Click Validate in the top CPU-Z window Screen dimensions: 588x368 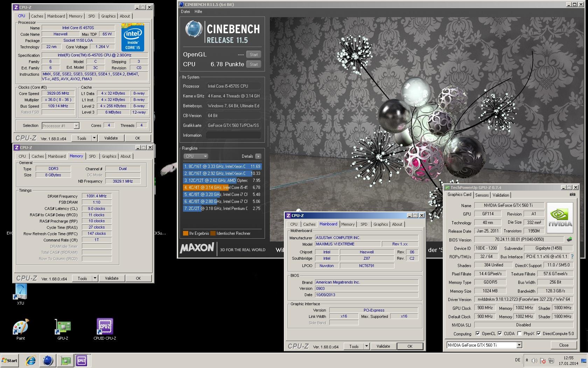pos(111,138)
